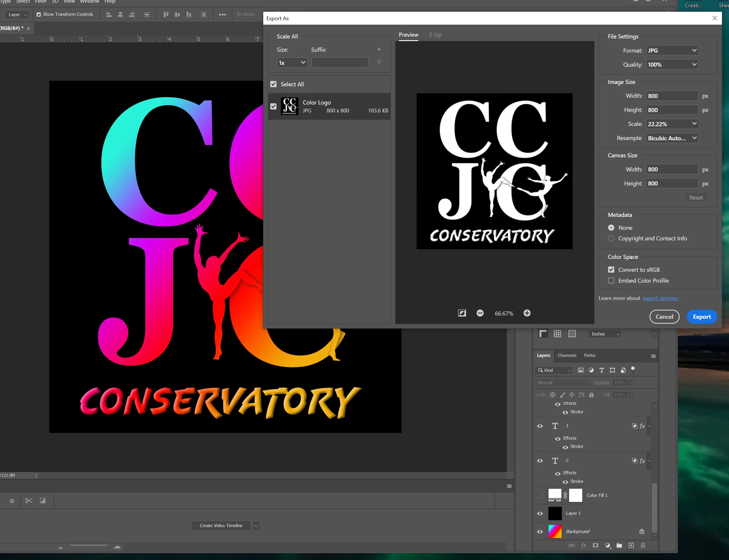This screenshot has height=560, width=729.
Task: Enable Embed Color Profile checkbox
Action: pos(611,281)
